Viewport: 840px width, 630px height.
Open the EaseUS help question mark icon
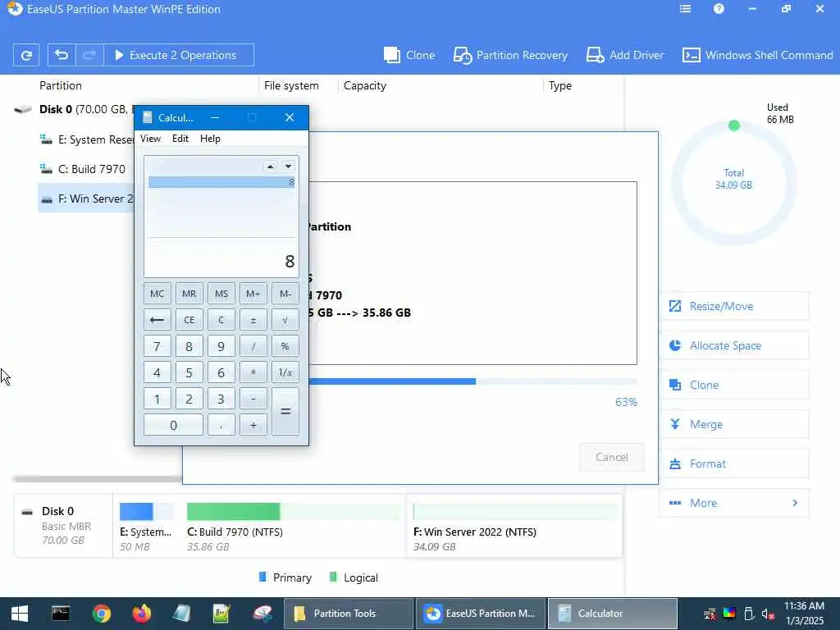719,9
